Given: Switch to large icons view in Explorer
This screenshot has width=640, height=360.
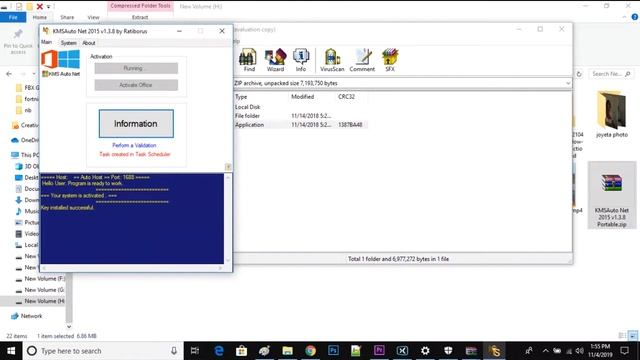Looking at the screenshot, I should tap(633, 336).
